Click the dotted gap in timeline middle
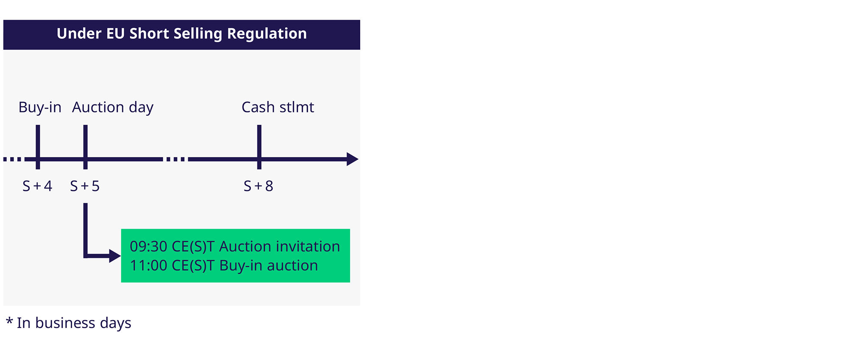The width and height of the screenshot is (868, 348). point(175,159)
